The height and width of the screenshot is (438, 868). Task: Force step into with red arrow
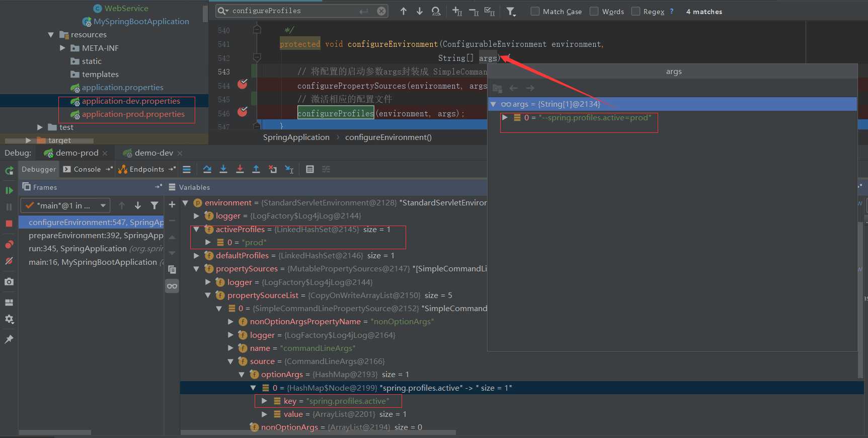pyautogui.click(x=240, y=169)
